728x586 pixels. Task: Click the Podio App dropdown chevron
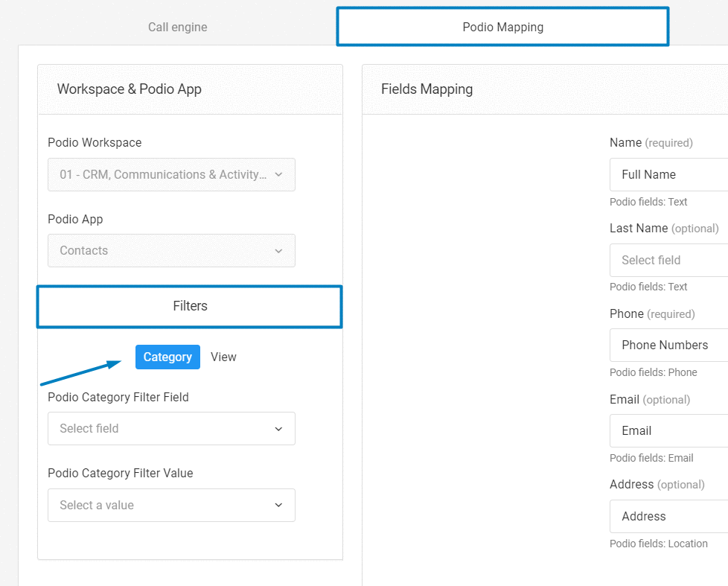pos(278,251)
